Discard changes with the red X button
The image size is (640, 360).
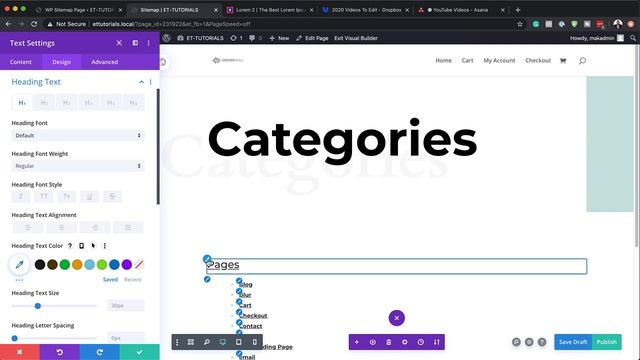click(x=20, y=352)
